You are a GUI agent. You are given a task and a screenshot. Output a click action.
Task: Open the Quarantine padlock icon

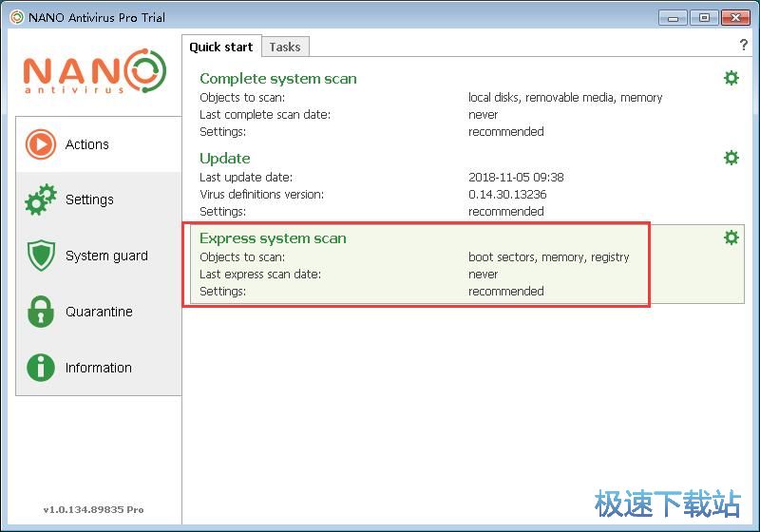point(41,312)
